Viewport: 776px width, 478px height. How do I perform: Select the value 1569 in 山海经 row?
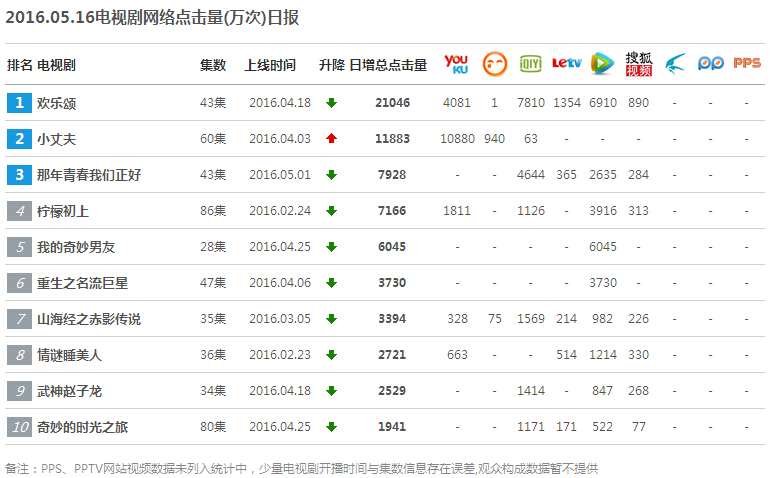coord(531,319)
